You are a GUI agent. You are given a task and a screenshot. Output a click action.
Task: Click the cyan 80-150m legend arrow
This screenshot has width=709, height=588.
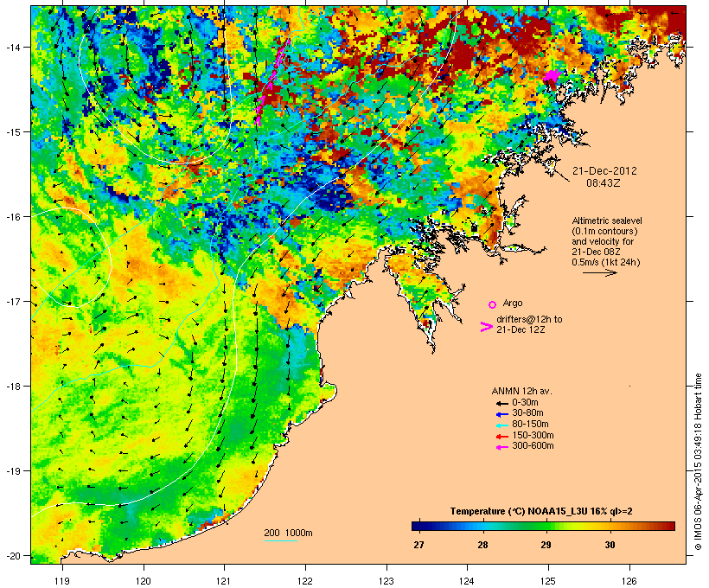[502, 425]
